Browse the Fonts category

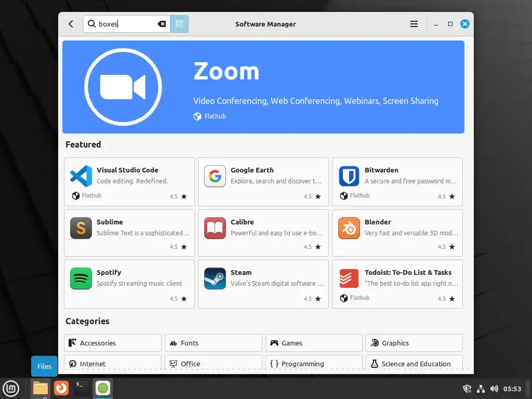(214, 343)
